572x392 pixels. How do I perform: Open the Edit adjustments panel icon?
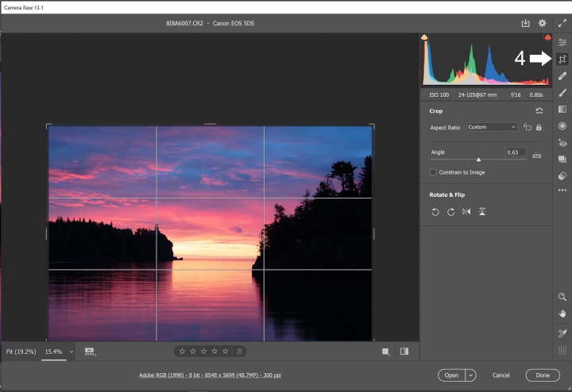coord(562,42)
